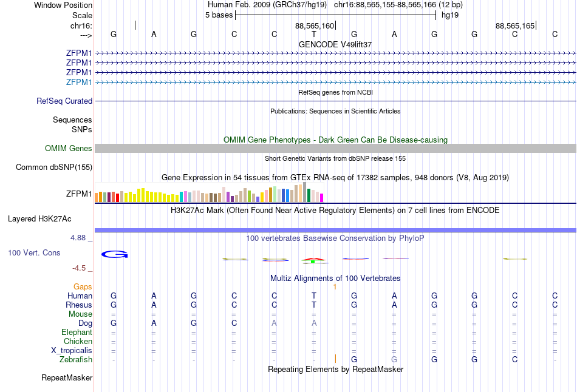The height and width of the screenshot is (392, 577).
Task: Click Multiz Alignments of 100 Vertebrates title
Action: 335,279
